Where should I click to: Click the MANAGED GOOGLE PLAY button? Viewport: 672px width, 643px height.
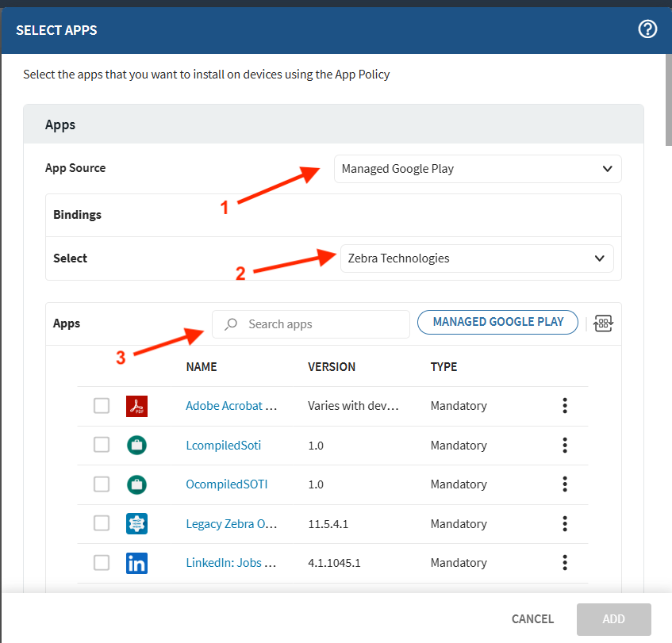coord(497,322)
